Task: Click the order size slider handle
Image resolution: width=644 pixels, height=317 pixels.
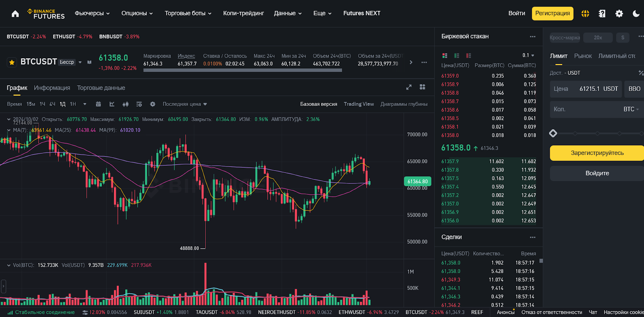Action: [x=553, y=133]
